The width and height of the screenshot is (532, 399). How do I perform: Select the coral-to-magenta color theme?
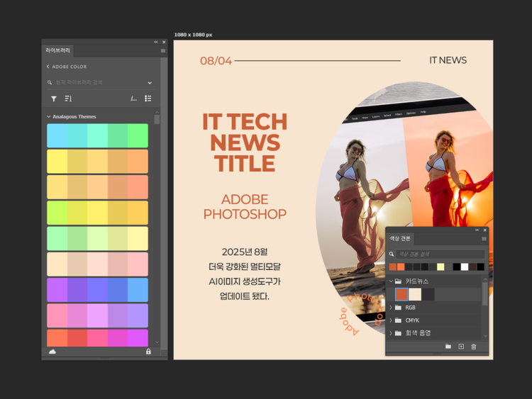97,338
